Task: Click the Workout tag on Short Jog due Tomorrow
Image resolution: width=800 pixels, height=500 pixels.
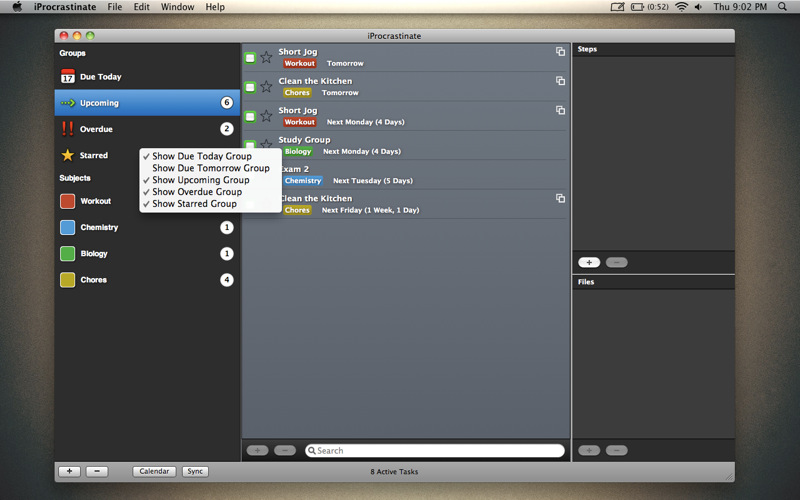Action: [x=300, y=63]
